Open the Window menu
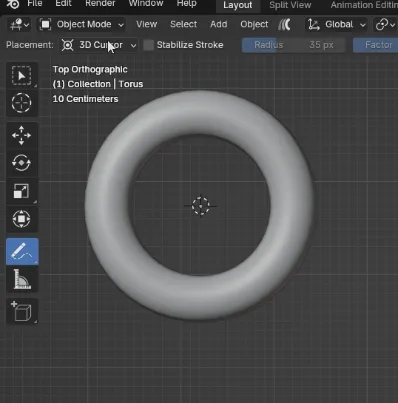Image resolution: width=398 pixels, height=403 pixels. click(x=146, y=4)
